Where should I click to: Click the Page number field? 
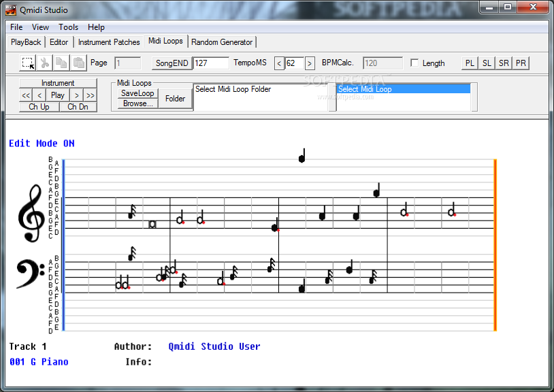point(127,63)
